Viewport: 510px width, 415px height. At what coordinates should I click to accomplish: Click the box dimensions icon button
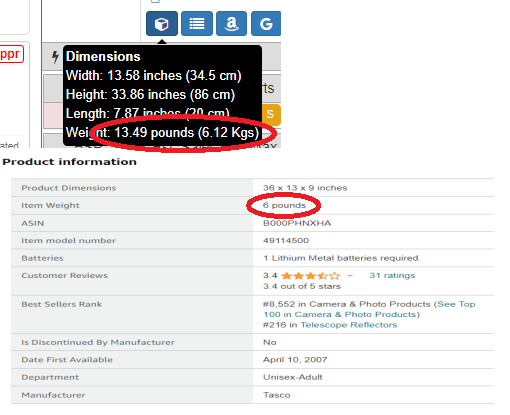162,23
